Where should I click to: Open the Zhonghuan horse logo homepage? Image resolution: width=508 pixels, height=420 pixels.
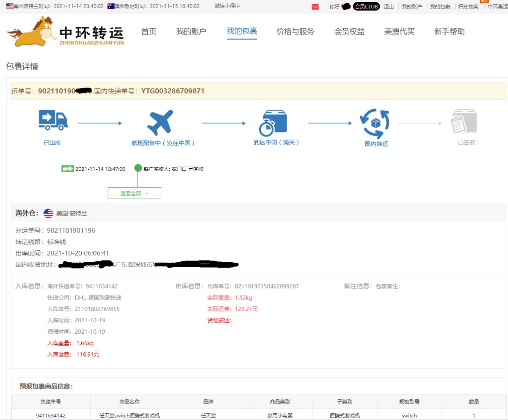(x=66, y=31)
